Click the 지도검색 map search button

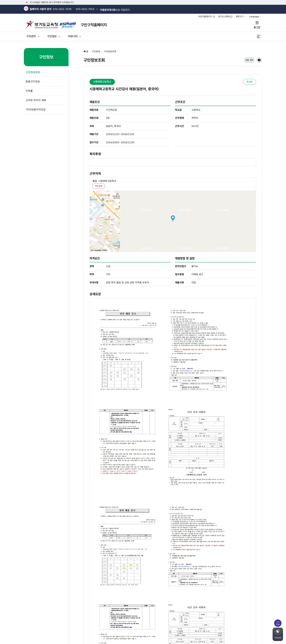(98, 186)
